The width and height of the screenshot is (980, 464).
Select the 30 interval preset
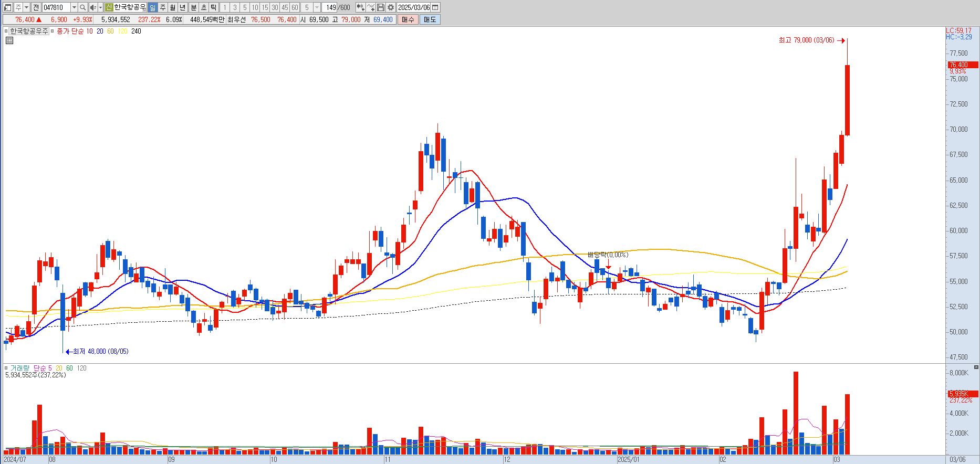click(275, 7)
